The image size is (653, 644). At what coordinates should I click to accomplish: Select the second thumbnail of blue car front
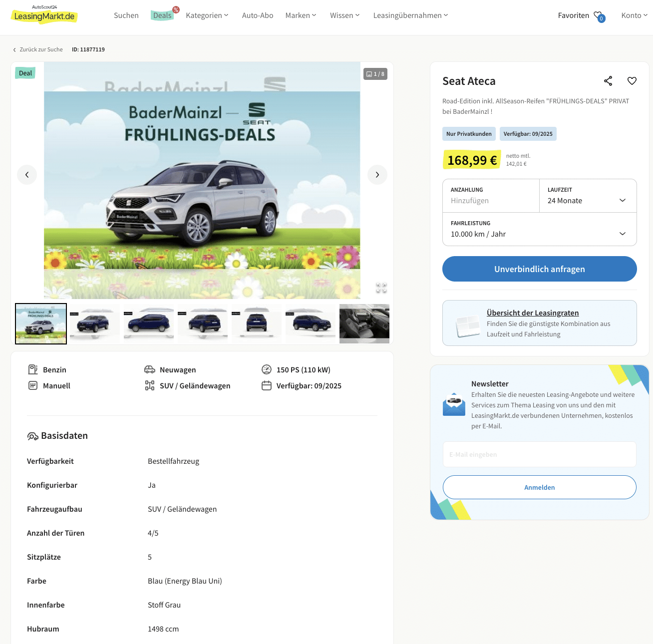[95, 323]
